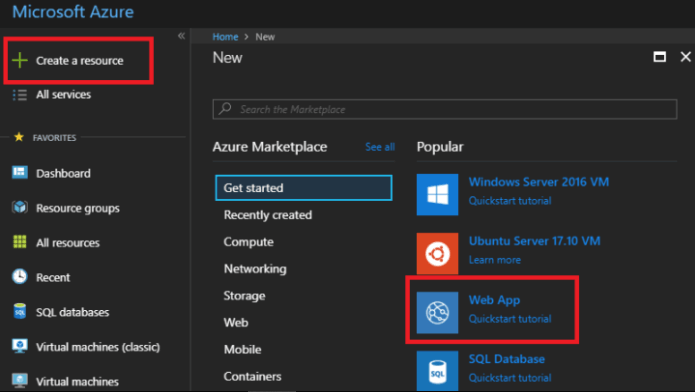Image resolution: width=695 pixels, height=392 pixels.
Task: Collapse the left sidebar with double chevron
Action: point(181,36)
